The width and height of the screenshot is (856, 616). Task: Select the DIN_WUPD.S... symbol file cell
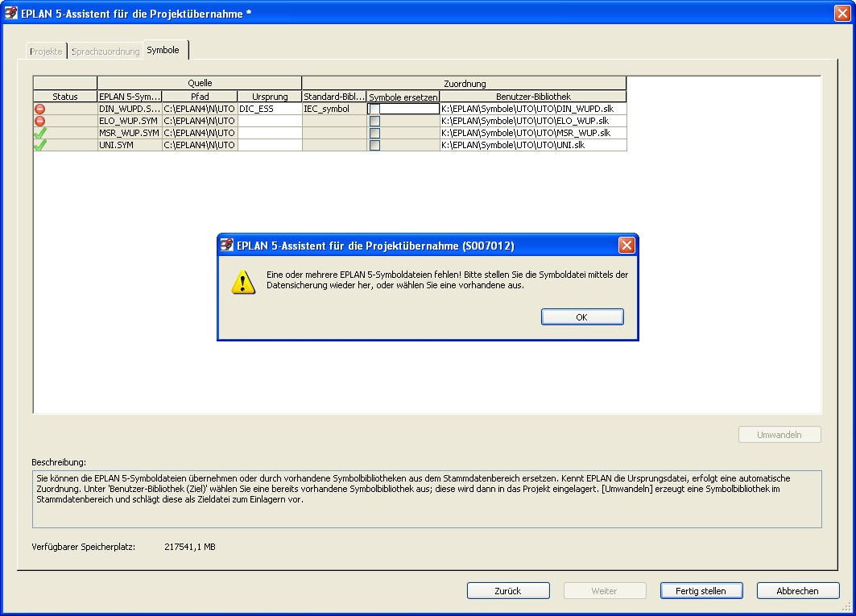(130, 109)
